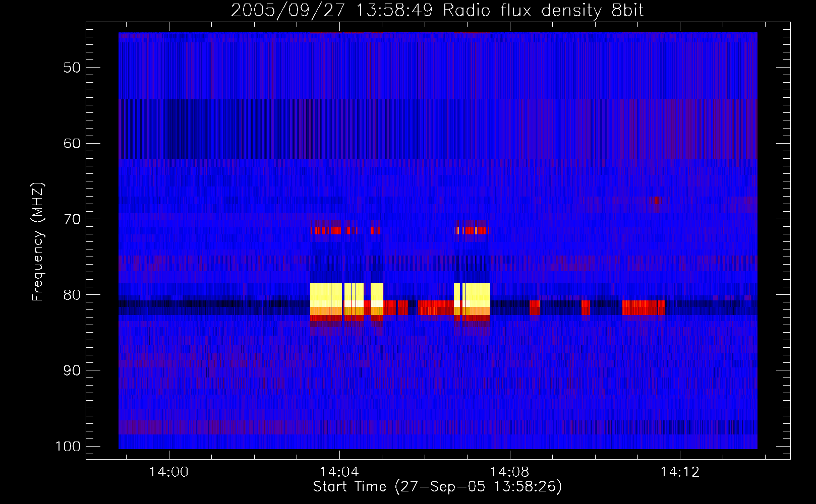Image resolution: width=816 pixels, height=504 pixels.
Task: Click the frequency tick label 80
Action: pos(72,295)
